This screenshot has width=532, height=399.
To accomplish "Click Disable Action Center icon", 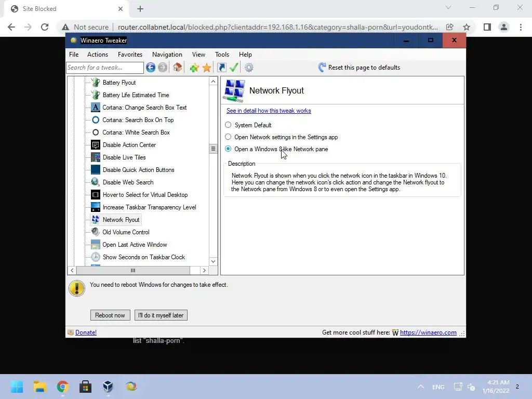I will 96,145.
